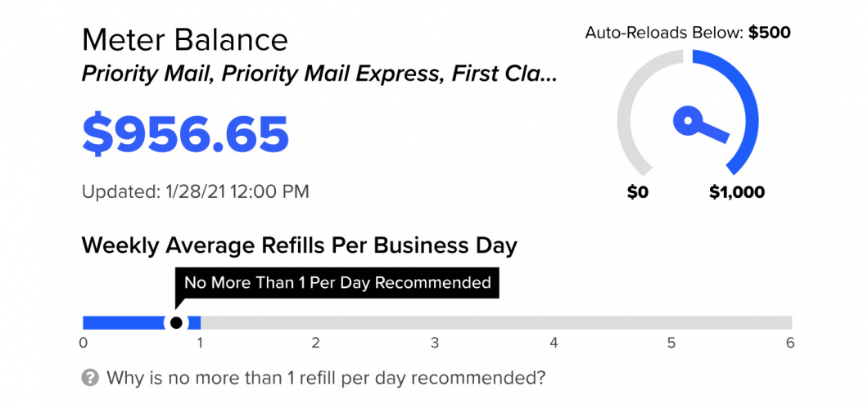Click the gray track of the refills bar
This screenshot has width=868, height=409.
[x=491, y=322]
